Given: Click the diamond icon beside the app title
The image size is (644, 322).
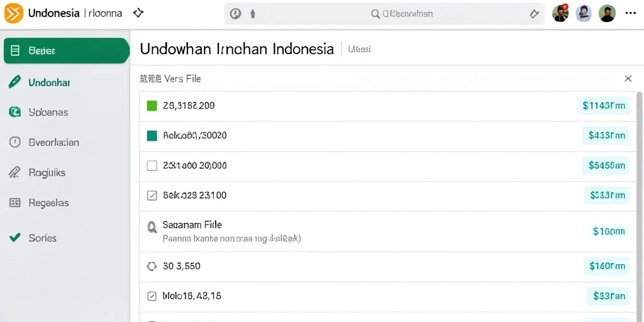Looking at the screenshot, I should pos(138,13).
